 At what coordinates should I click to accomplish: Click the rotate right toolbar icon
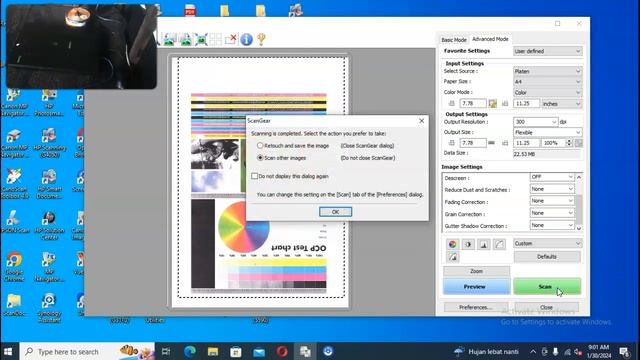(x=186, y=40)
